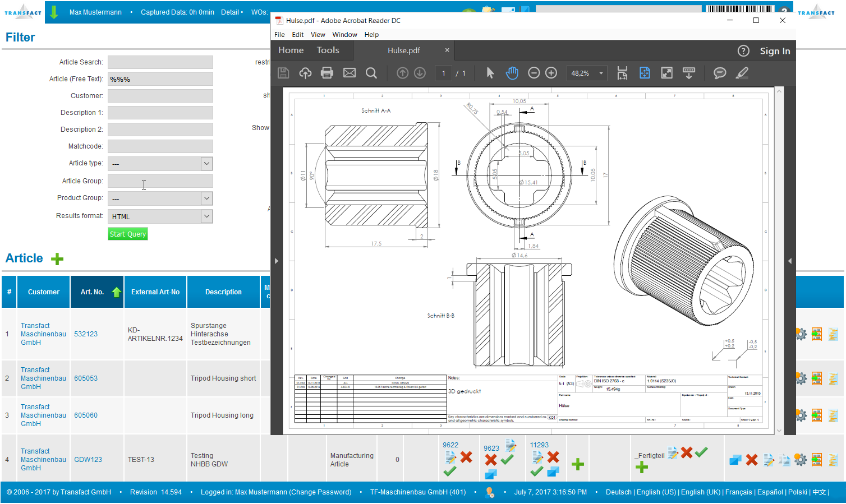Add a comment speech bubble

[720, 73]
